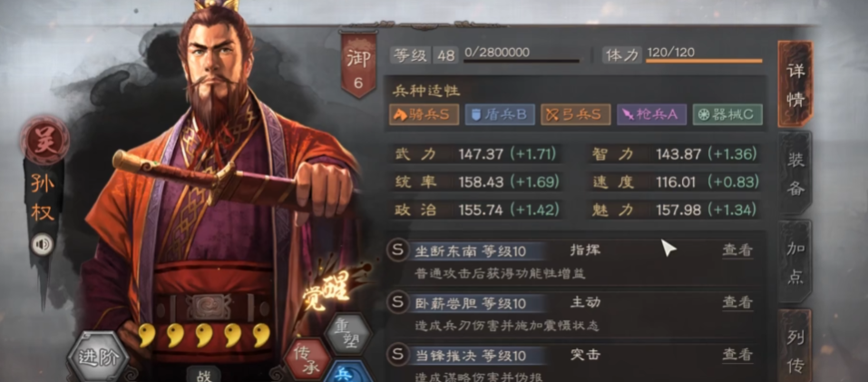Image resolution: width=868 pixels, height=382 pixels.
Task: Select the 枪兵A troop type badge
Action: click(x=651, y=114)
